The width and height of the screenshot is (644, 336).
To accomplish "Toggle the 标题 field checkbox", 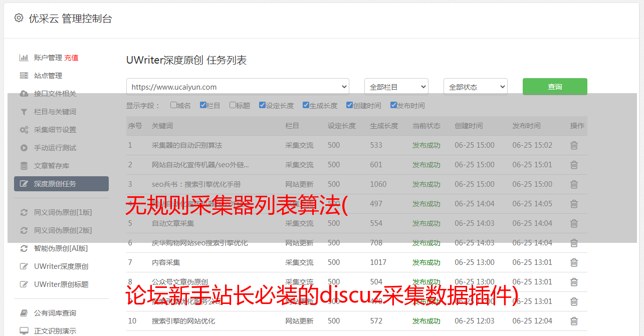I will click(x=233, y=105).
